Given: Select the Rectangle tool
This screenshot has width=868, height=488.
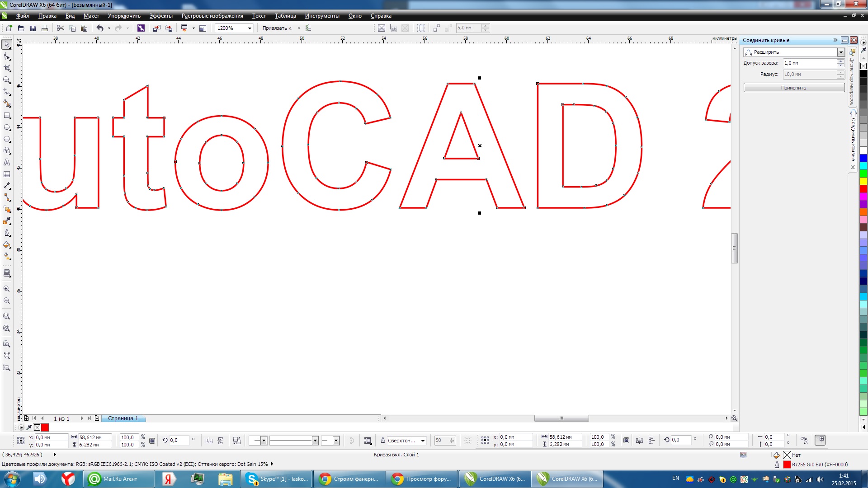Looking at the screenshot, I should [7, 115].
